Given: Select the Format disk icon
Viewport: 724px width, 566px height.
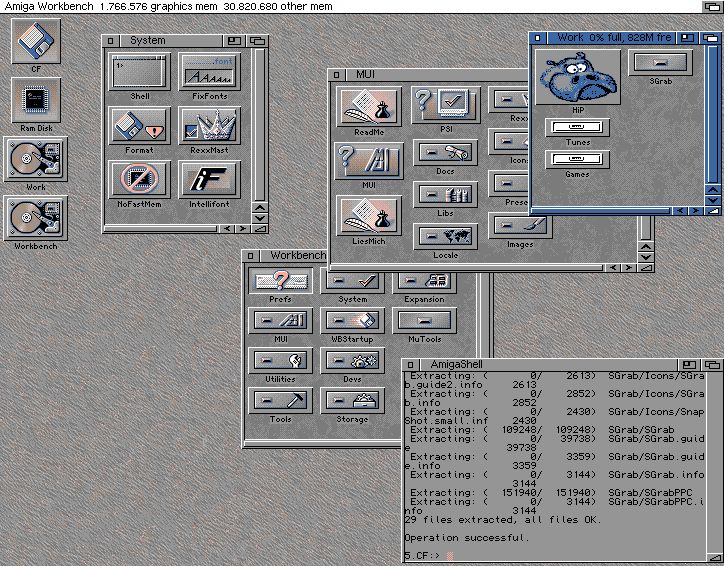Looking at the screenshot, I should pos(140,127).
